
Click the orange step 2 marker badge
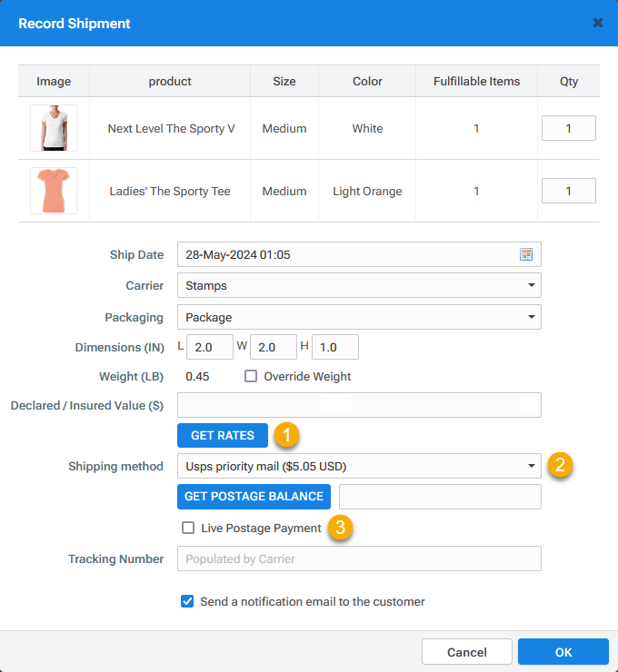click(x=560, y=467)
